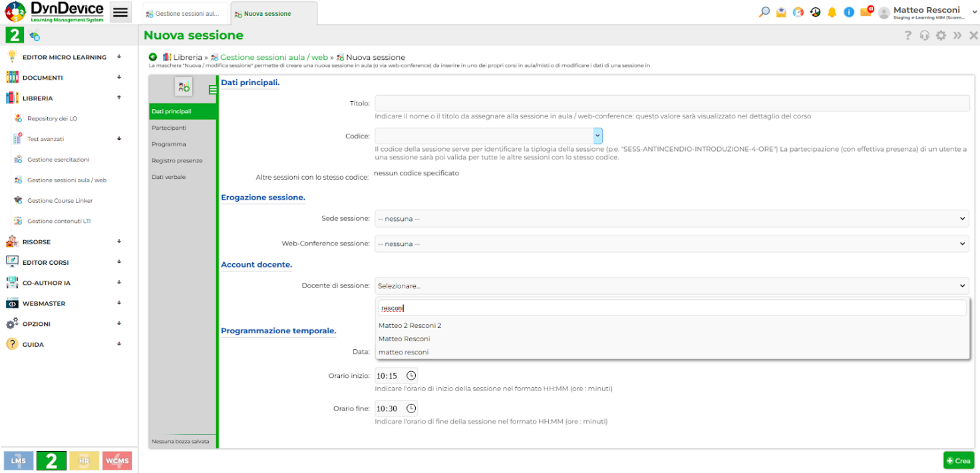
Task: Expand the Codice dropdown arrow
Action: 597,136
